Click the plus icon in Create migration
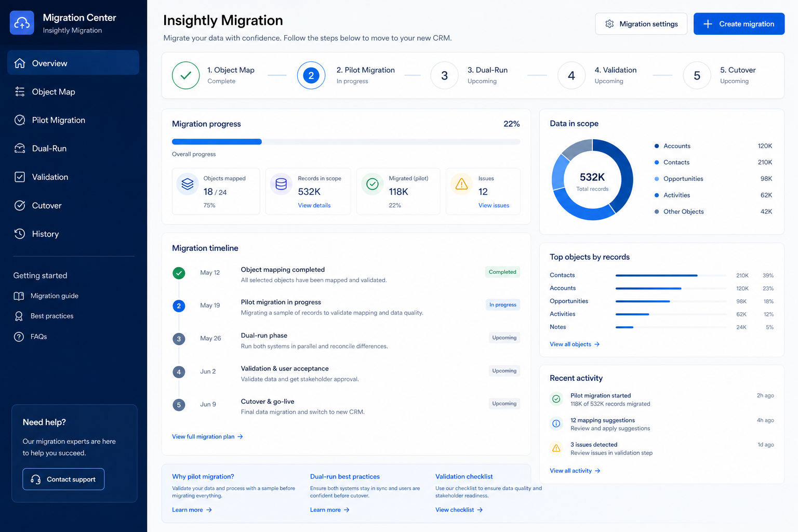 [708, 24]
